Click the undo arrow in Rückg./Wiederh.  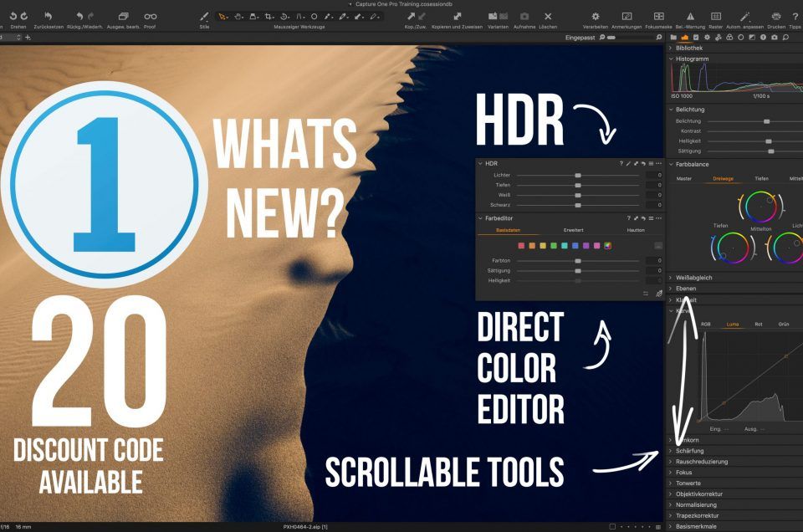coord(80,17)
